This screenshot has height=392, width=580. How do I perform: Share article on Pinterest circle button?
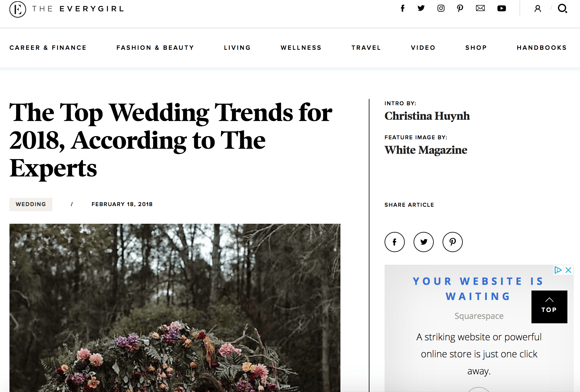[452, 242]
